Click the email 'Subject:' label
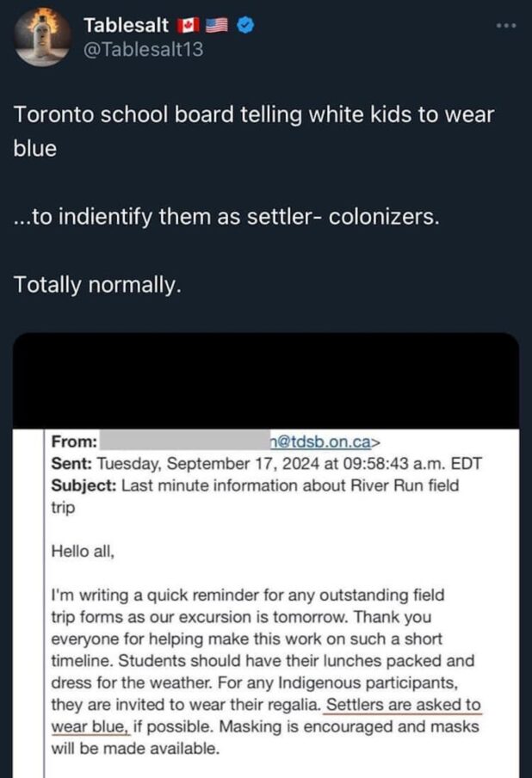532x778 pixels. click(x=84, y=485)
